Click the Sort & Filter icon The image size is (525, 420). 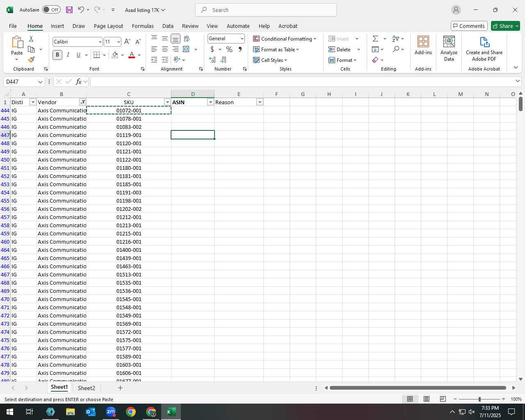pos(396,39)
